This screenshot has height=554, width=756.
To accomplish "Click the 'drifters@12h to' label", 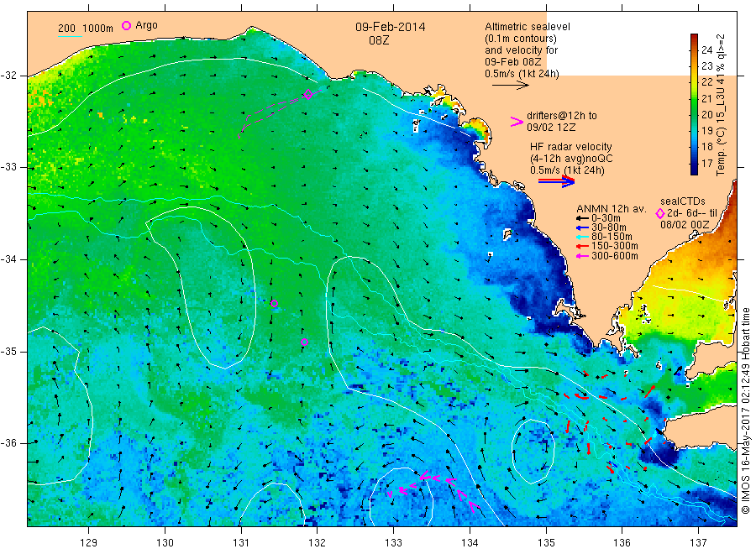I will (x=562, y=116).
